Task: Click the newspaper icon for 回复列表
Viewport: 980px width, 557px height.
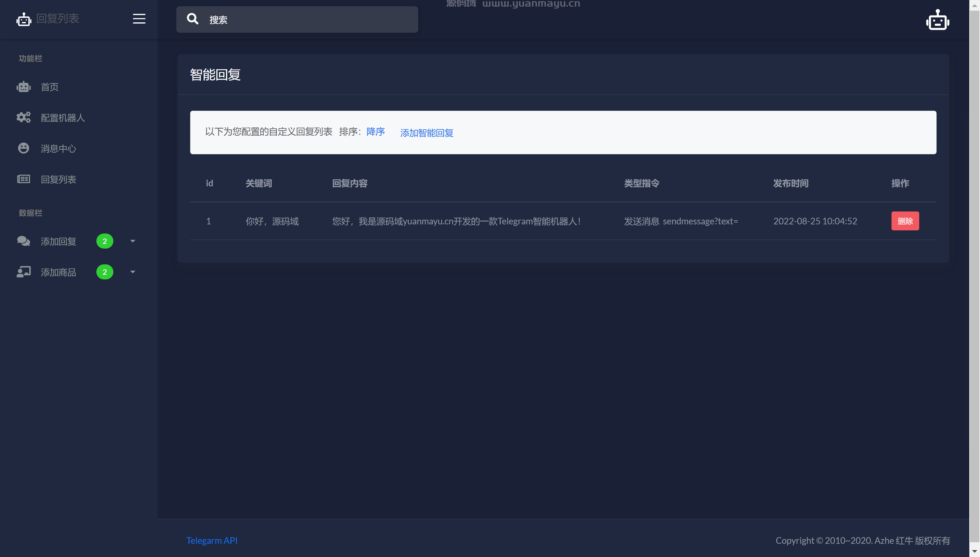Action: [23, 179]
